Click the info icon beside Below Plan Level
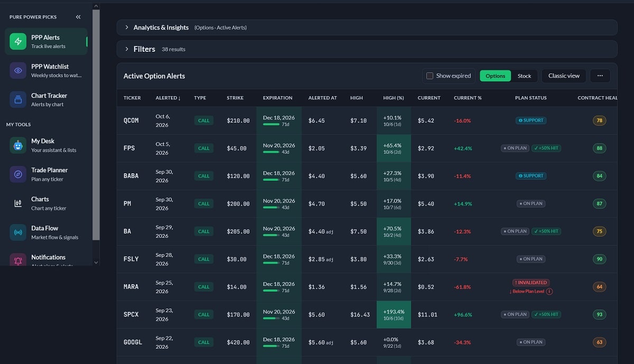The height and width of the screenshot is (364, 634). [x=549, y=291]
